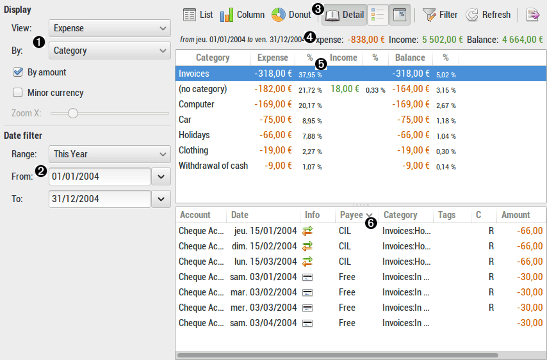The width and height of the screenshot is (547, 360).
Task: Select the (no category) row
Action: pyautogui.click(x=361, y=89)
